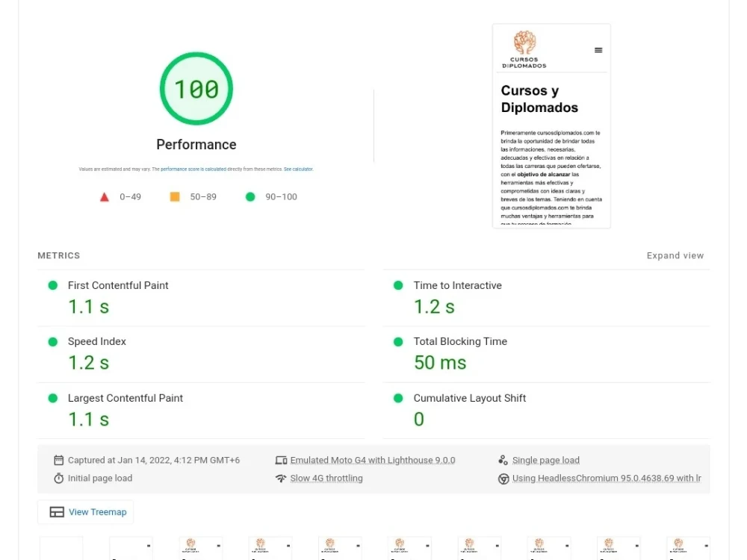Open the View Treemap button

coord(85,512)
